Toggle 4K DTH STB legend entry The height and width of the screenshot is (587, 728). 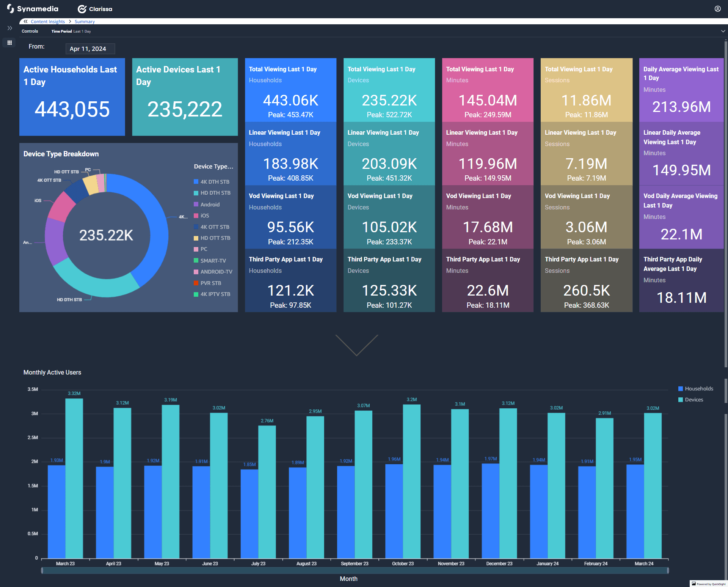pos(212,182)
